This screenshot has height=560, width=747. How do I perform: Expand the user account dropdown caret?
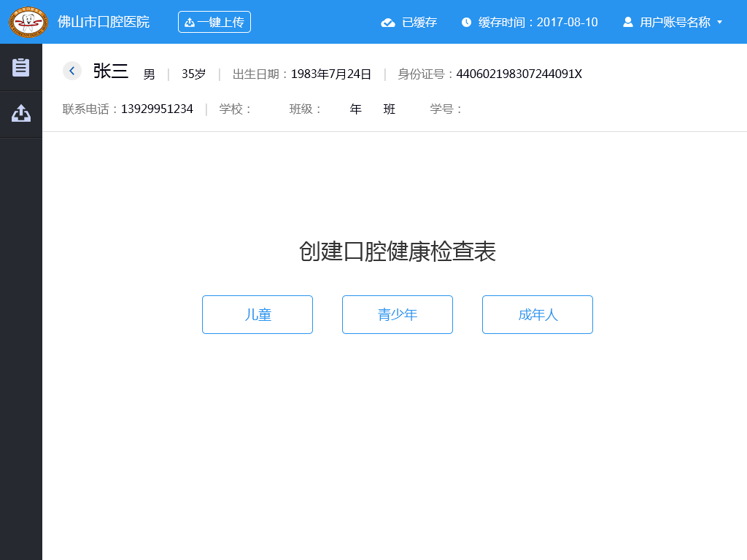pyautogui.click(x=720, y=22)
